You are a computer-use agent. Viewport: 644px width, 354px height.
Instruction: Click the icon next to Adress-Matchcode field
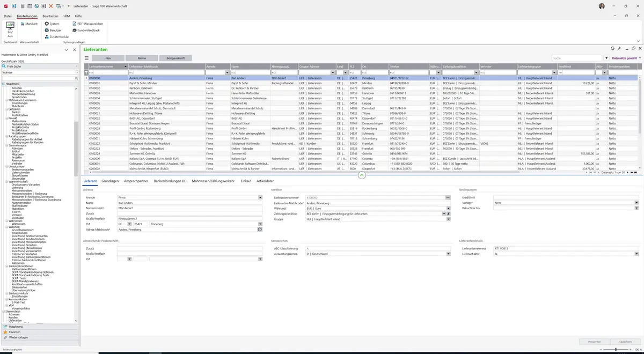click(x=260, y=230)
